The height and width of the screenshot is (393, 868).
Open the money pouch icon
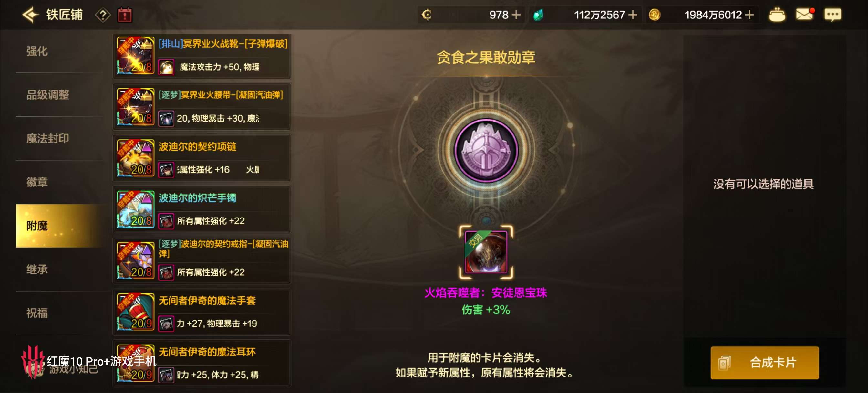click(x=777, y=15)
